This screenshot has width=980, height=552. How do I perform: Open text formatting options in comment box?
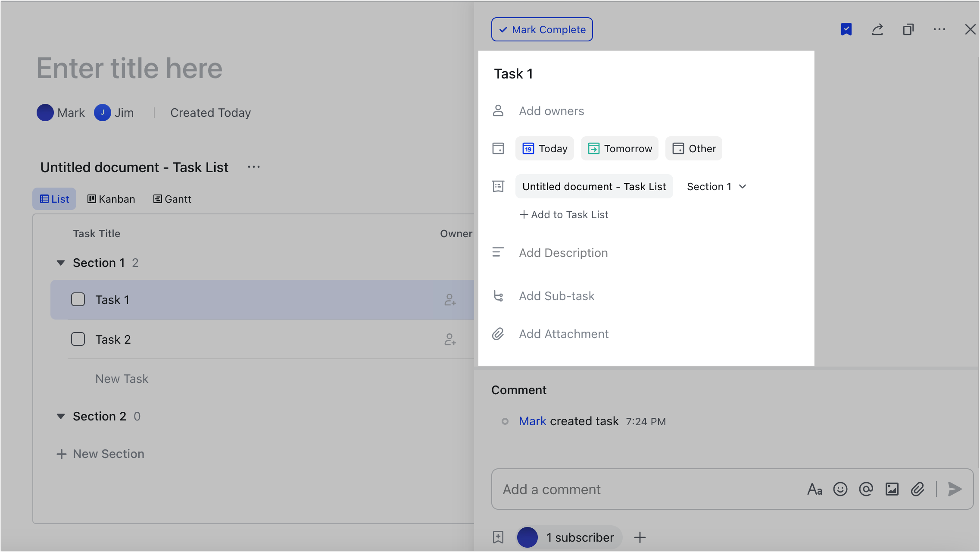(x=815, y=489)
